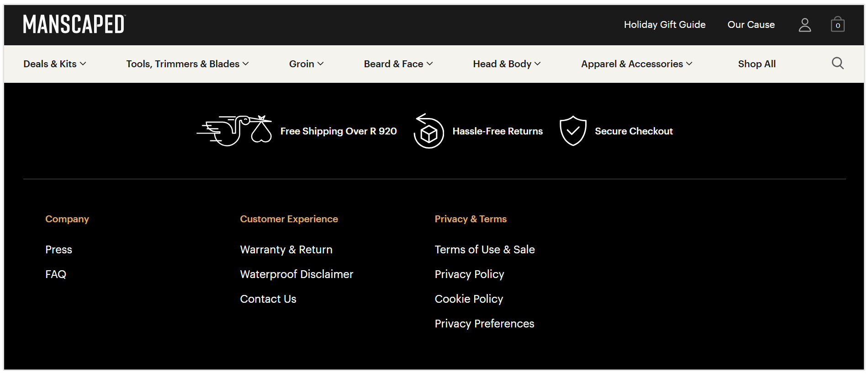This screenshot has height=375, width=868.
Task: Click the Our Cause link
Action: [x=751, y=25]
